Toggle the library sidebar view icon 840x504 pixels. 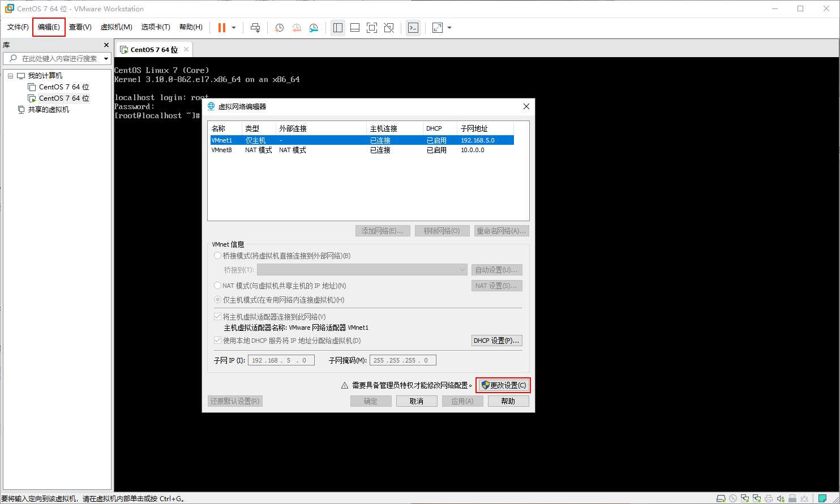click(x=338, y=28)
